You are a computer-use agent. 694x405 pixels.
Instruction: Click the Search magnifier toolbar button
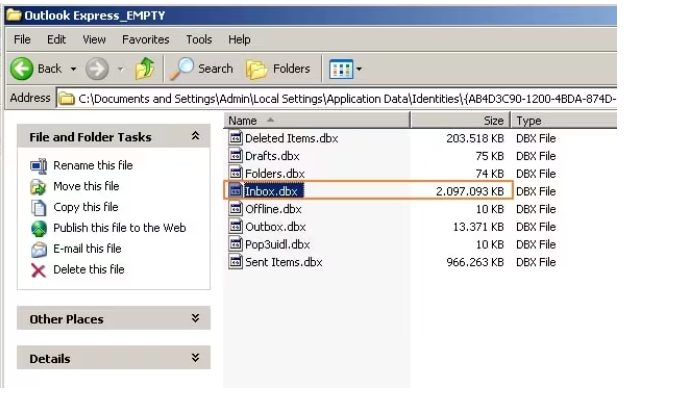[x=201, y=69]
